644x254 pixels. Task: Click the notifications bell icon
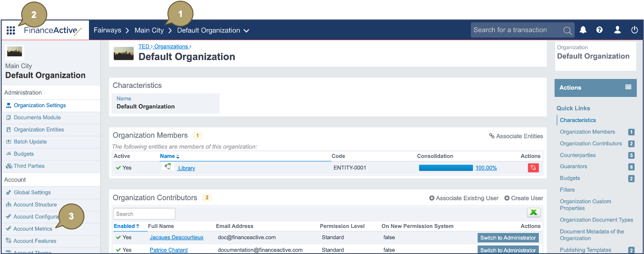(583, 30)
